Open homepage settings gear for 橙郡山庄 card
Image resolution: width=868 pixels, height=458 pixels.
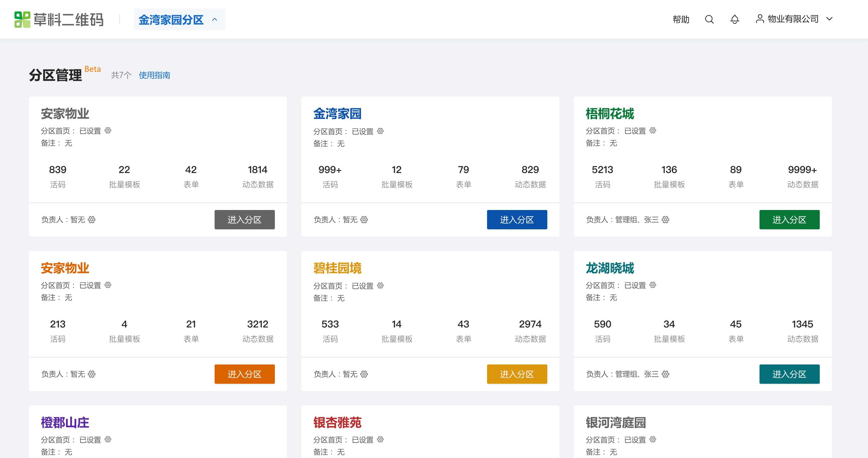click(108, 440)
